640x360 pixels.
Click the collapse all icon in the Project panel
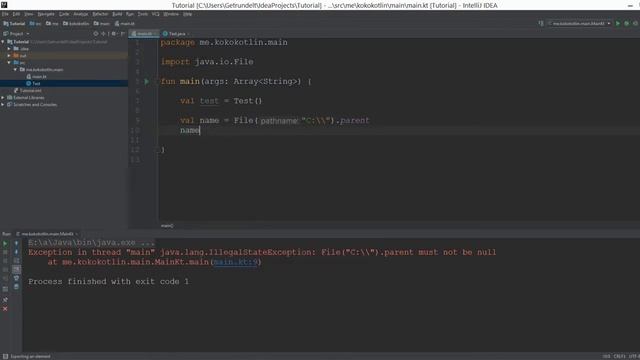pyautogui.click(x=104, y=34)
